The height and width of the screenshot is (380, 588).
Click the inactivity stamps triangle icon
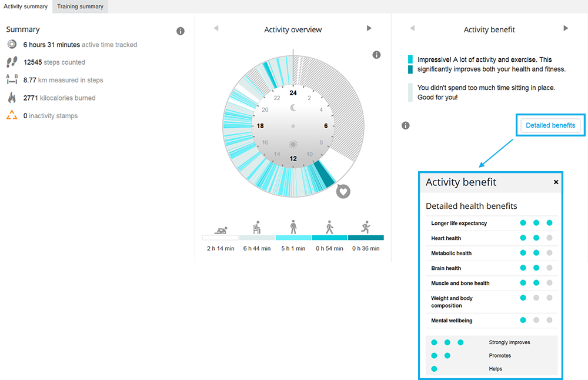tap(12, 116)
